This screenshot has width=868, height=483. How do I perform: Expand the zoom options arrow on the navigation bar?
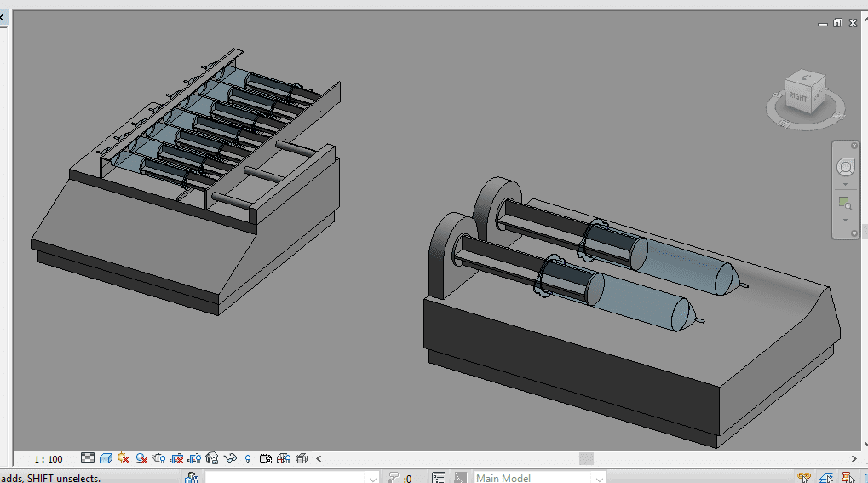845,220
